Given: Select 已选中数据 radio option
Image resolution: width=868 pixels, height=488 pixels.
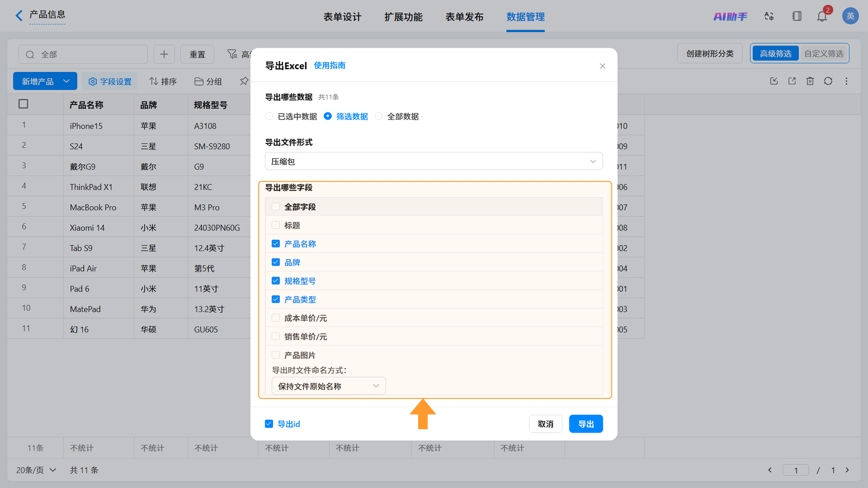Looking at the screenshot, I should (x=269, y=116).
